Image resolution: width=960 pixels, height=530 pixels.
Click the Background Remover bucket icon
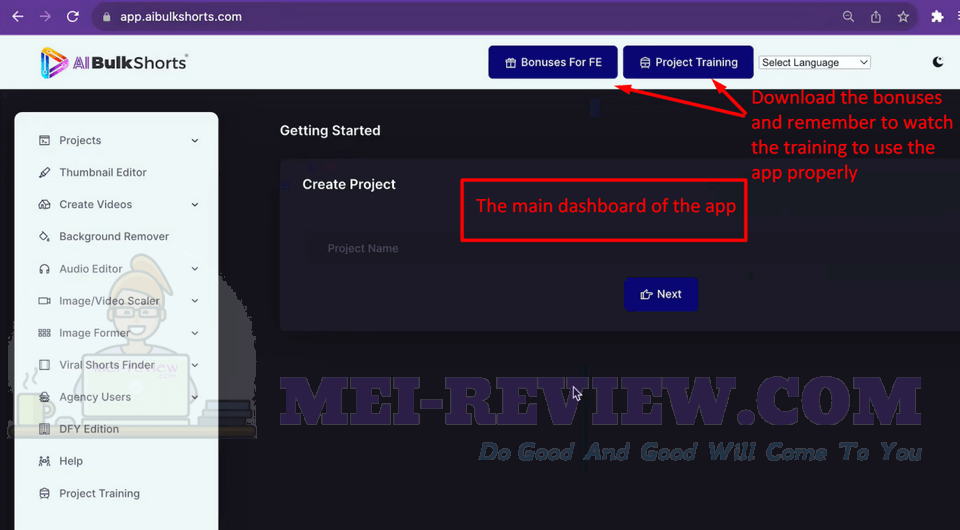click(44, 236)
